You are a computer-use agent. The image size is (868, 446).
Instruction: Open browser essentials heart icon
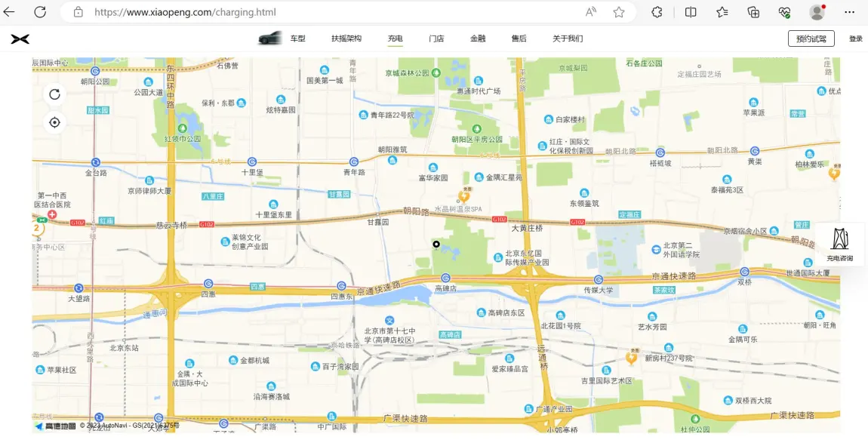coord(784,12)
